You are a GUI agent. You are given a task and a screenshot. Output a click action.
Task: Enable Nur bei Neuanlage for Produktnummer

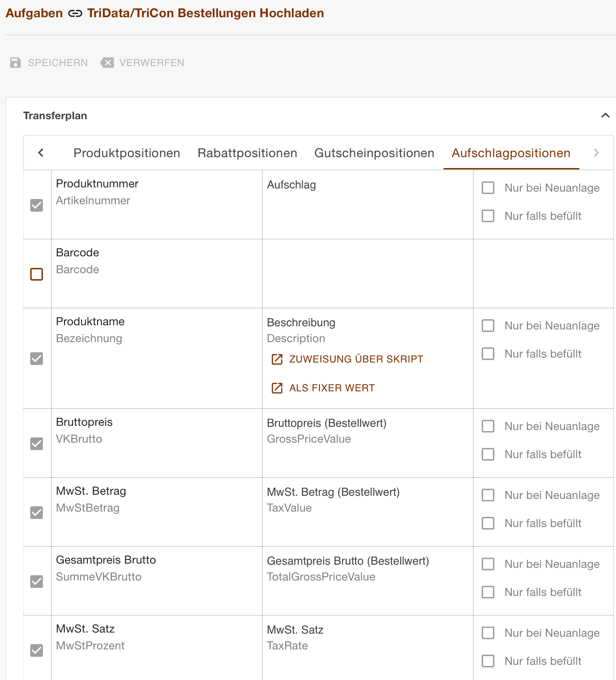click(x=488, y=188)
